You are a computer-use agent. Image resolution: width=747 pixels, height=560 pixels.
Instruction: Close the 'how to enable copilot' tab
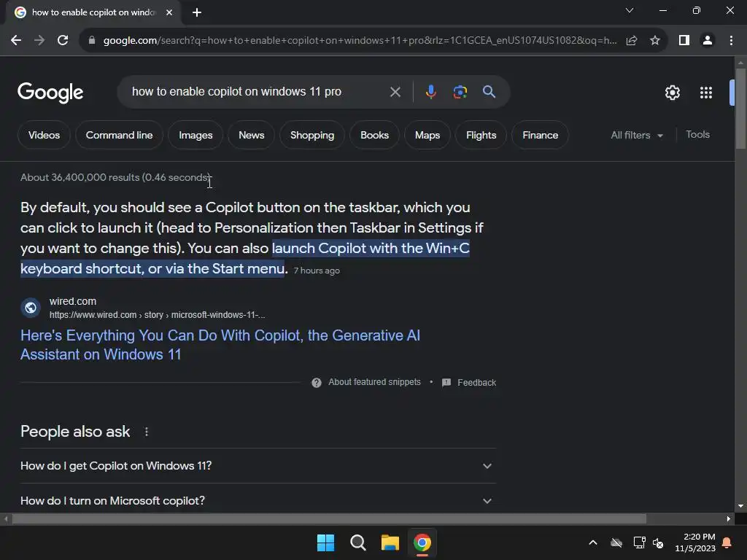pyautogui.click(x=169, y=12)
